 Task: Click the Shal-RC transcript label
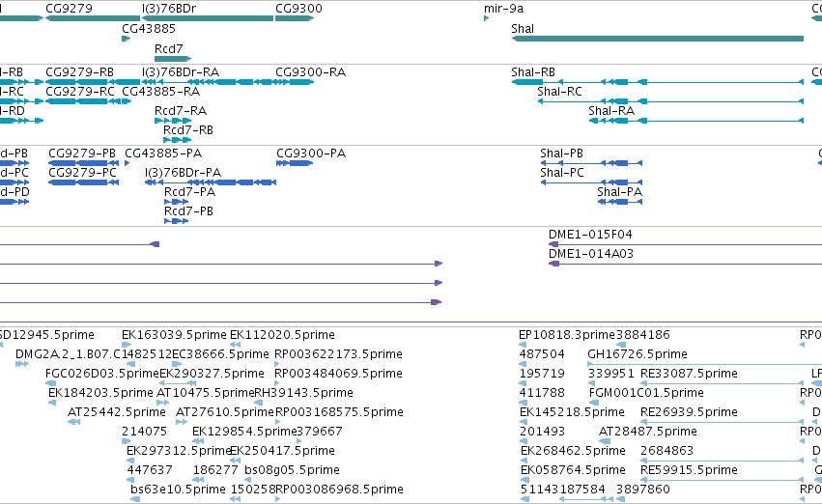coord(559,92)
